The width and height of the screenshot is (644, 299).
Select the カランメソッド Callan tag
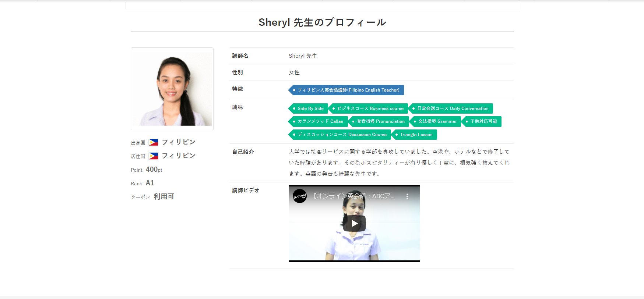point(319,121)
